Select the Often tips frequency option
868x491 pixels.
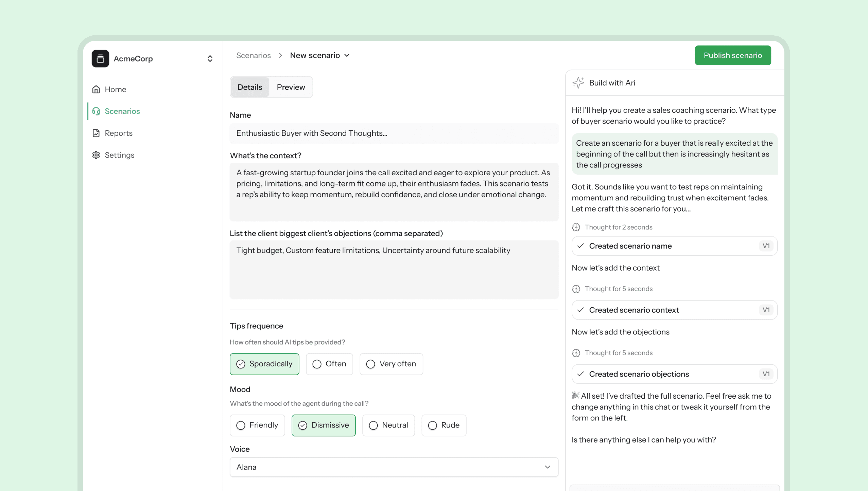(x=329, y=364)
